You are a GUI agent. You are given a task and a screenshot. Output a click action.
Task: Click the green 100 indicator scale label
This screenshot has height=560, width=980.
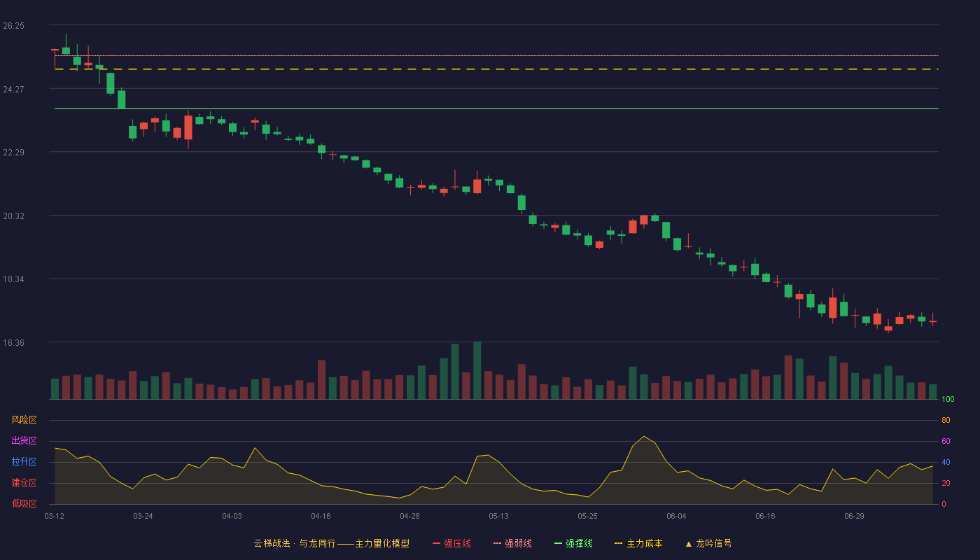pyautogui.click(x=948, y=400)
